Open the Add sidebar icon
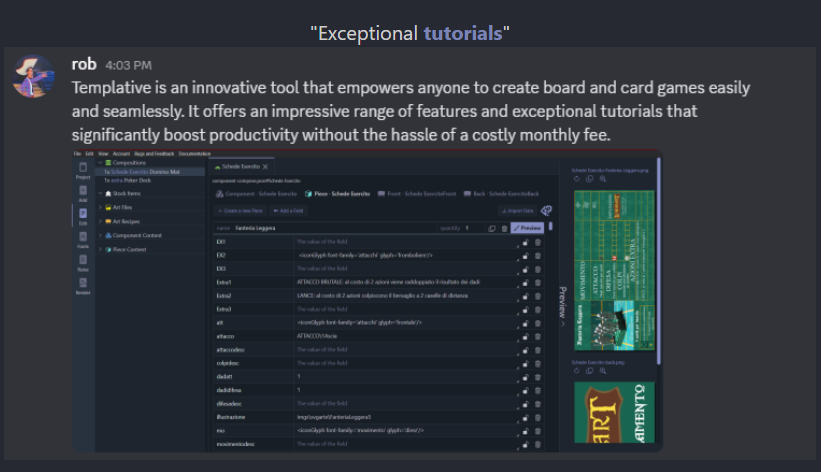 pos(83,193)
